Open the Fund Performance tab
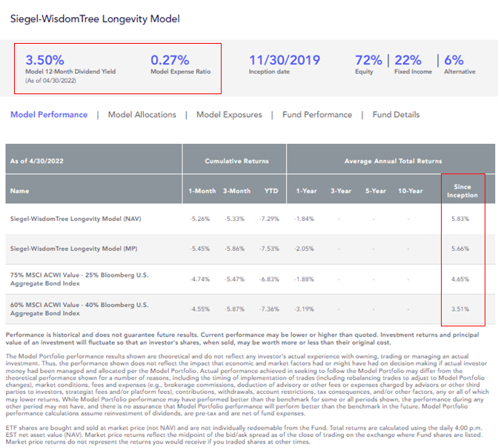Image resolution: width=498 pixels, height=448 pixels. click(317, 114)
